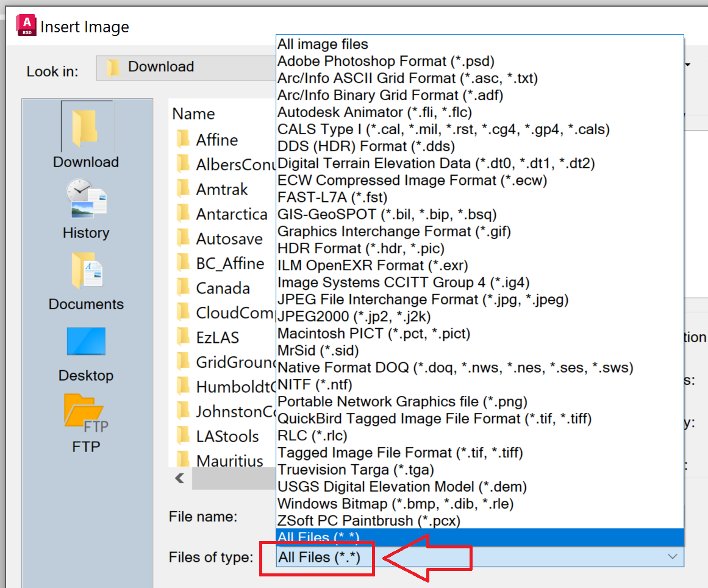Open the Files of type dropdown arrow
708x588 pixels.
tap(672, 557)
